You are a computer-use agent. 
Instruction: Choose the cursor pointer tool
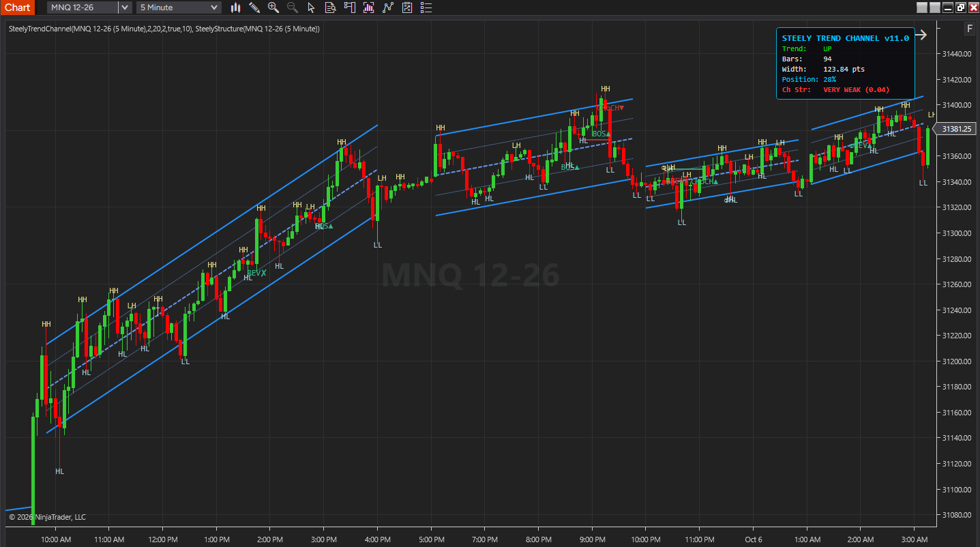pos(311,8)
